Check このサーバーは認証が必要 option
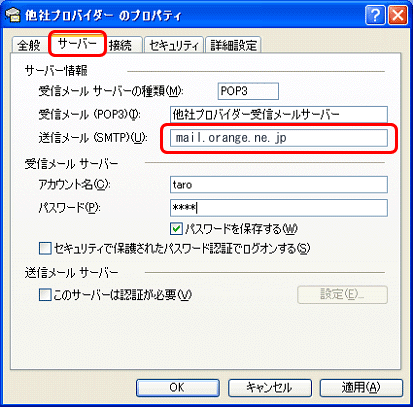 45,295
